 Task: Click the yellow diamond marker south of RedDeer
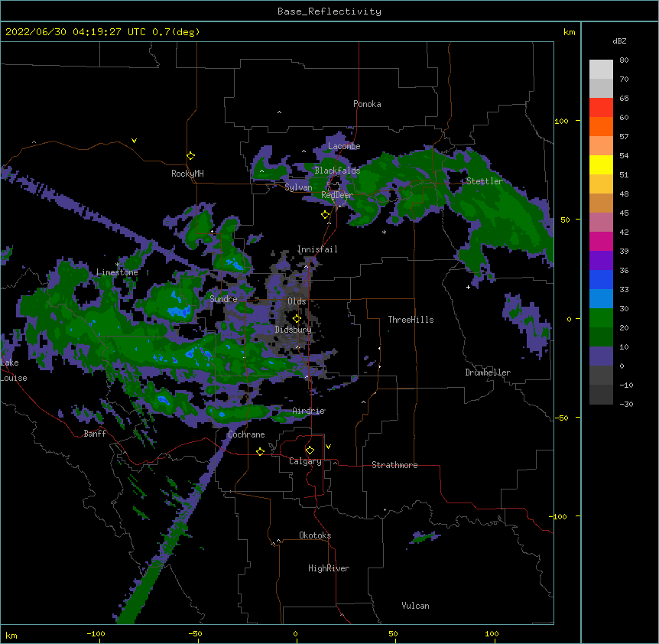point(325,215)
